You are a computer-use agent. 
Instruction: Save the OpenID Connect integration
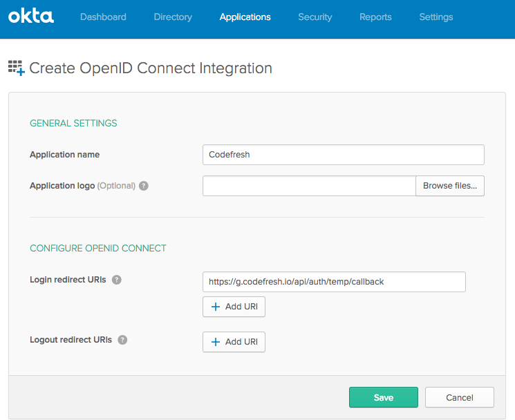(383, 397)
